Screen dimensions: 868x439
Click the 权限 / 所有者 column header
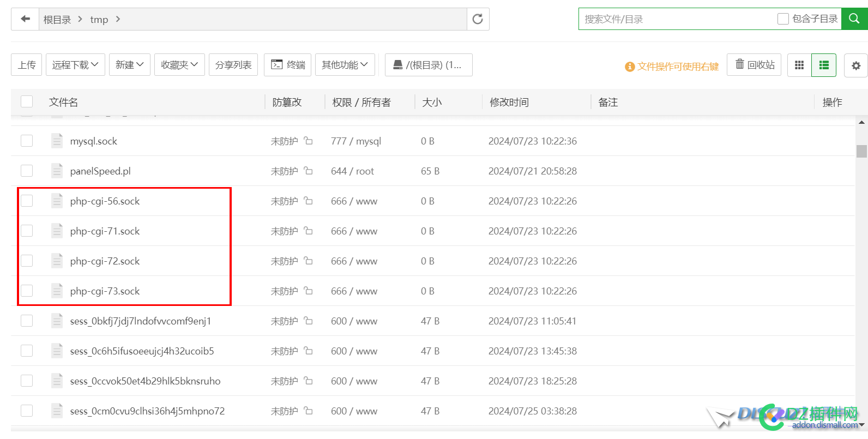pos(361,102)
